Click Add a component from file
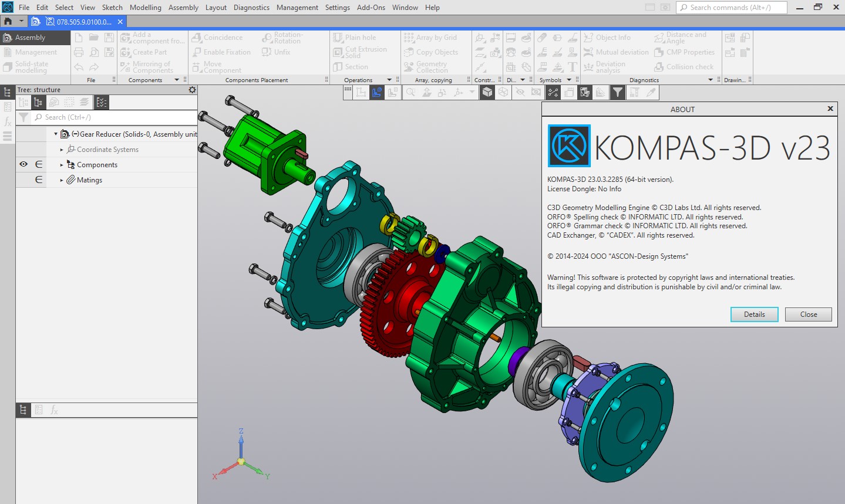 (152, 38)
